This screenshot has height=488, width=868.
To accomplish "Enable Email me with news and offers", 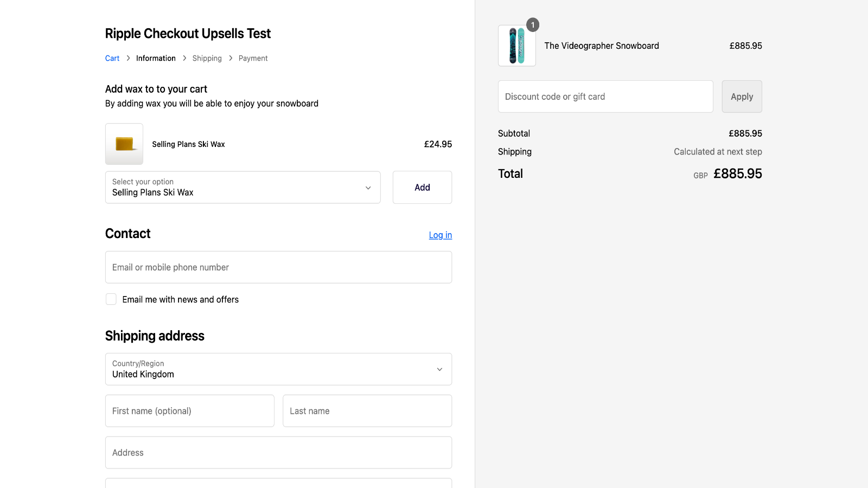I will pos(111,299).
